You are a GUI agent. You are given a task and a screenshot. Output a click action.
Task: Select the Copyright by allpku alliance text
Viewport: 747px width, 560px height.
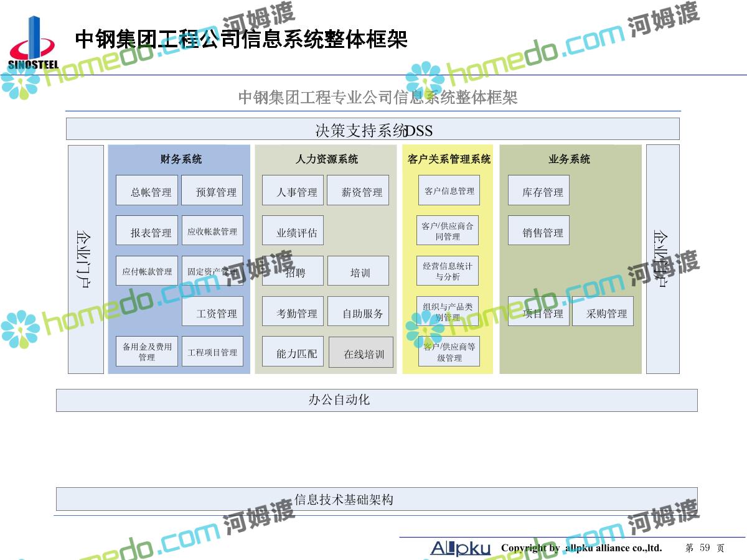581,548
